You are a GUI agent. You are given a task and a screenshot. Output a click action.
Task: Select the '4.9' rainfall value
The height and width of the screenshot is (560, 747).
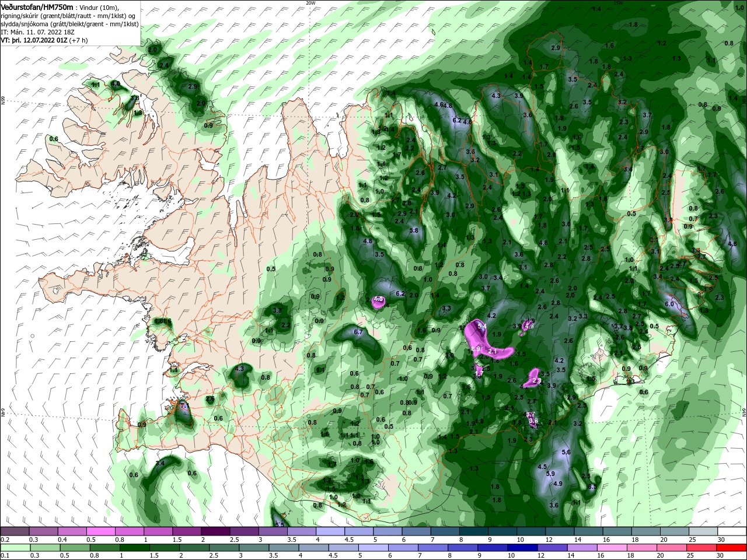(x=557, y=484)
